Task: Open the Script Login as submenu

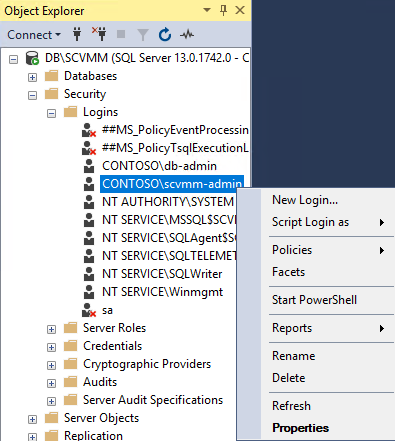Action: pyautogui.click(x=327, y=222)
